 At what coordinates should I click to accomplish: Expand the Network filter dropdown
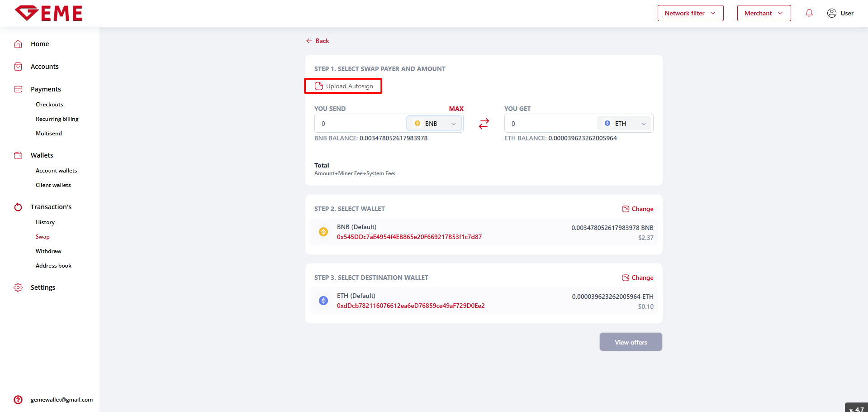pyautogui.click(x=690, y=13)
